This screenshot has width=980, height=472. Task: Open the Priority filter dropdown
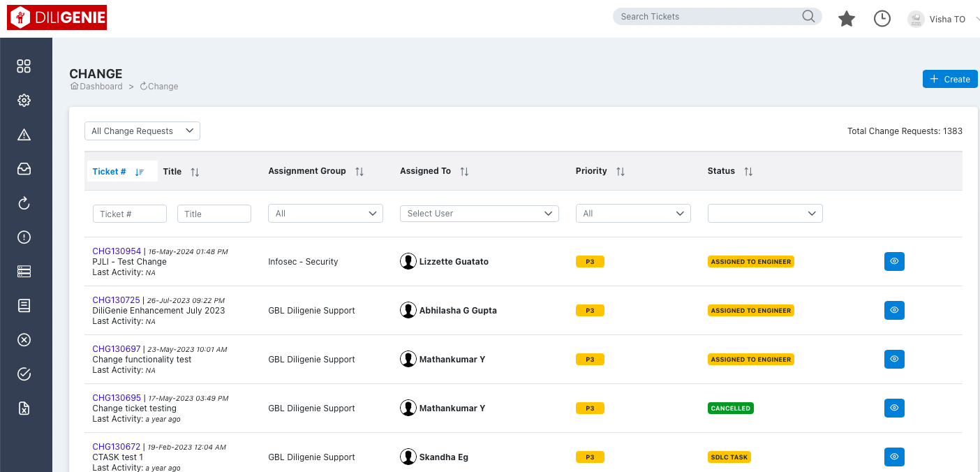(632, 213)
